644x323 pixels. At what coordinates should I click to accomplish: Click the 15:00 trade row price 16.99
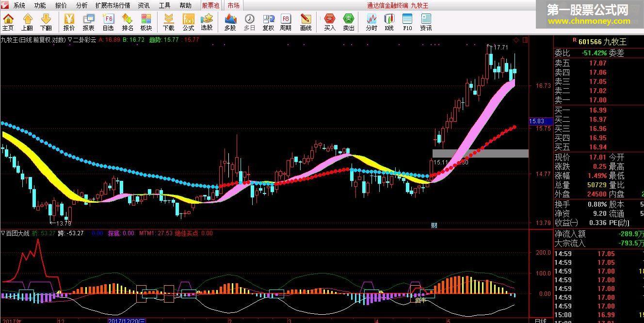[x=606, y=315]
